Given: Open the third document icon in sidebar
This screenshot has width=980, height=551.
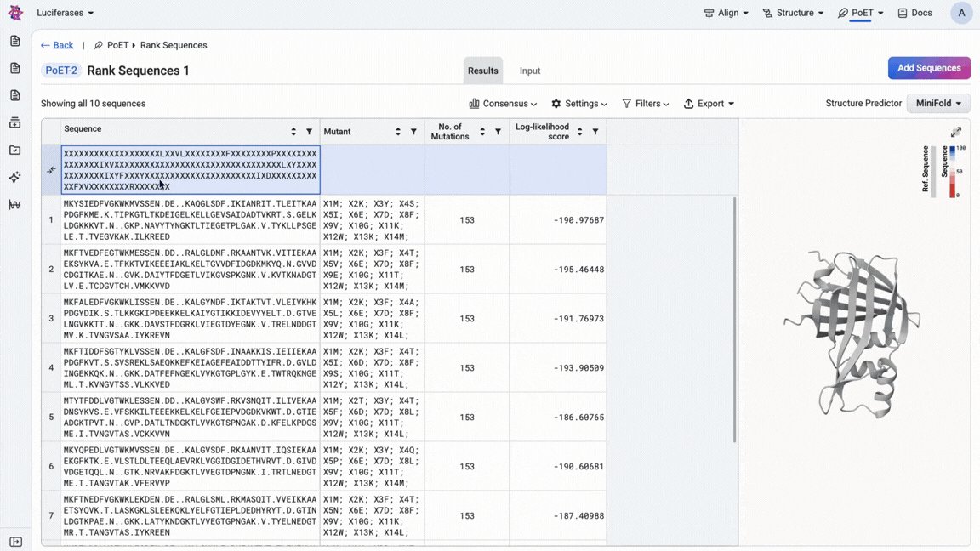Looking at the screenshot, I should point(15,95).
